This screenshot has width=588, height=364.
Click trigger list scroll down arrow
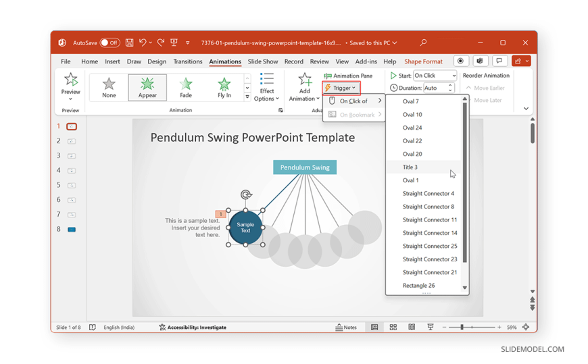click(465, 288)
